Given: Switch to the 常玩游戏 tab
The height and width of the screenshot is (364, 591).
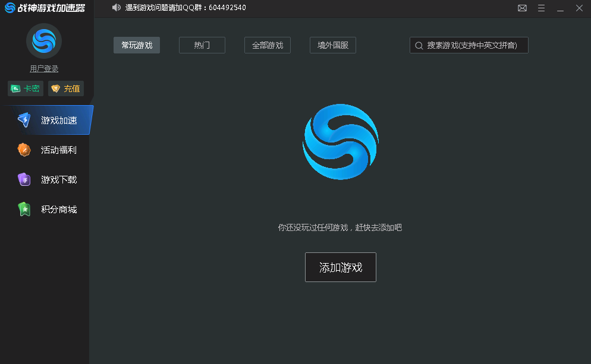Looking at the screenshot, I should point(137,45).
